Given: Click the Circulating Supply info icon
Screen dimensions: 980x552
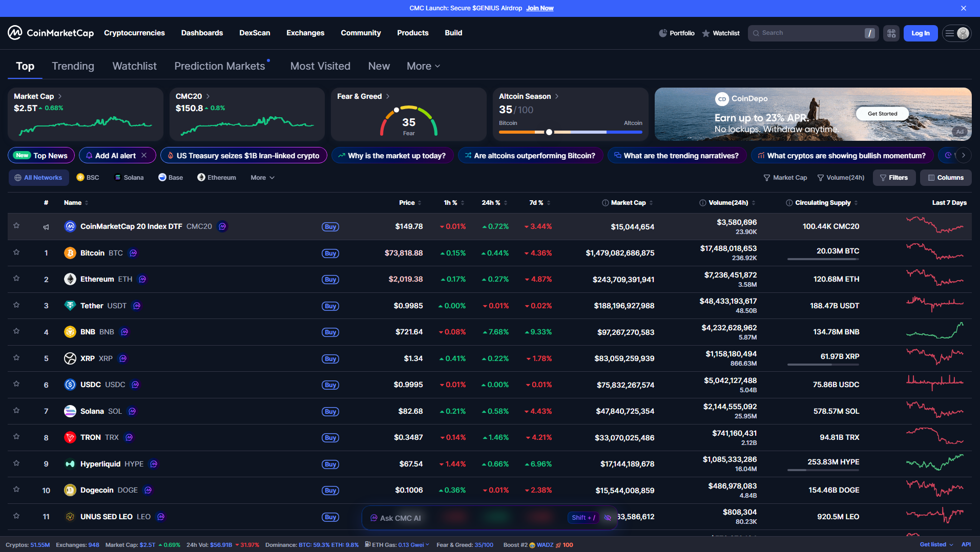Looking at the screenshot, I should pyautogui.click(x=789, y=203).
